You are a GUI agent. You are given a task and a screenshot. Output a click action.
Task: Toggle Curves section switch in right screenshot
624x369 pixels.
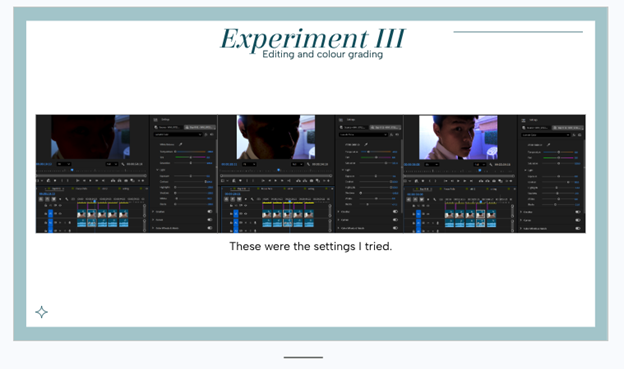click(578, 220)
